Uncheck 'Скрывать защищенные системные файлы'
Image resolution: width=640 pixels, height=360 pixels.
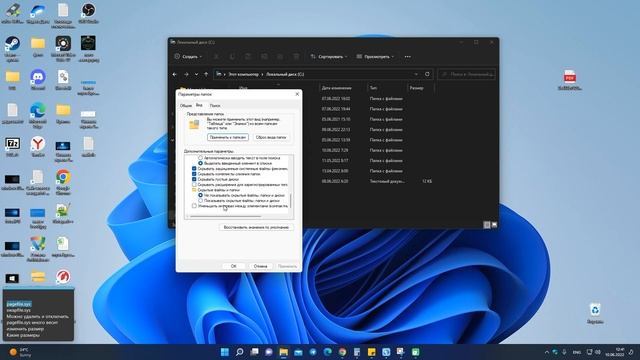pyautogui.click(x=194, y=168)
